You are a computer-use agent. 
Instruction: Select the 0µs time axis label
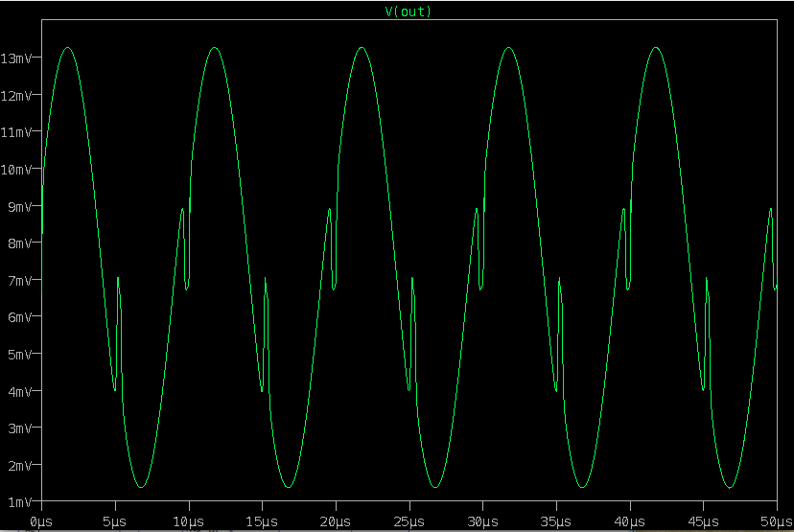[41, 521]
